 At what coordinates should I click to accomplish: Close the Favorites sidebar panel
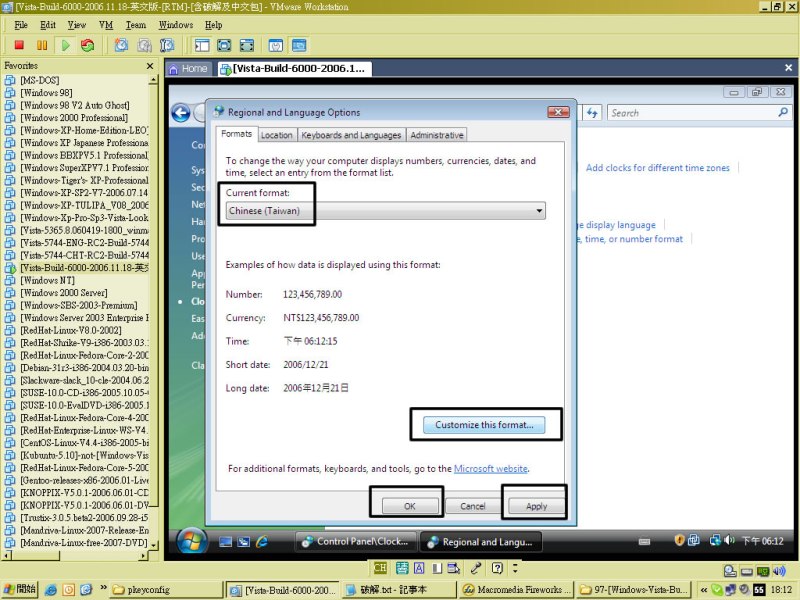pyautogui.click(x=150, y=66)
